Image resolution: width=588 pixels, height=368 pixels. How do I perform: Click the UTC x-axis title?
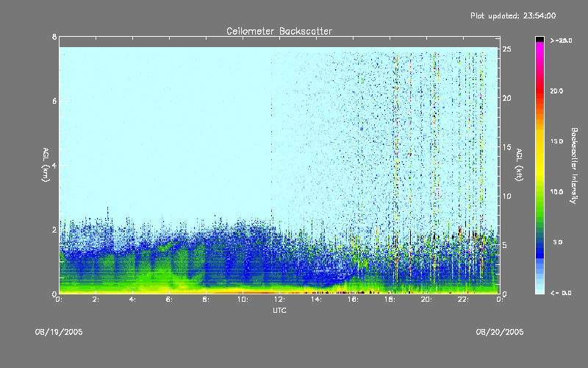click(279, 310)
